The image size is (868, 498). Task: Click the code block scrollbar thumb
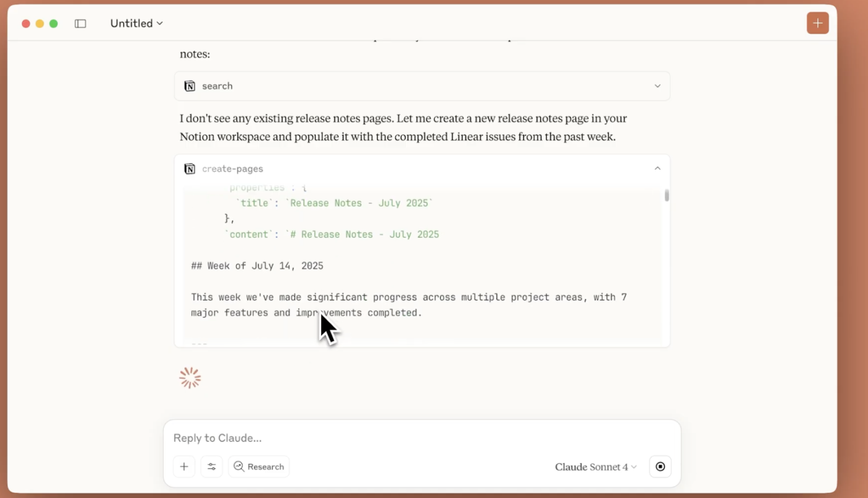pos(666,196)
